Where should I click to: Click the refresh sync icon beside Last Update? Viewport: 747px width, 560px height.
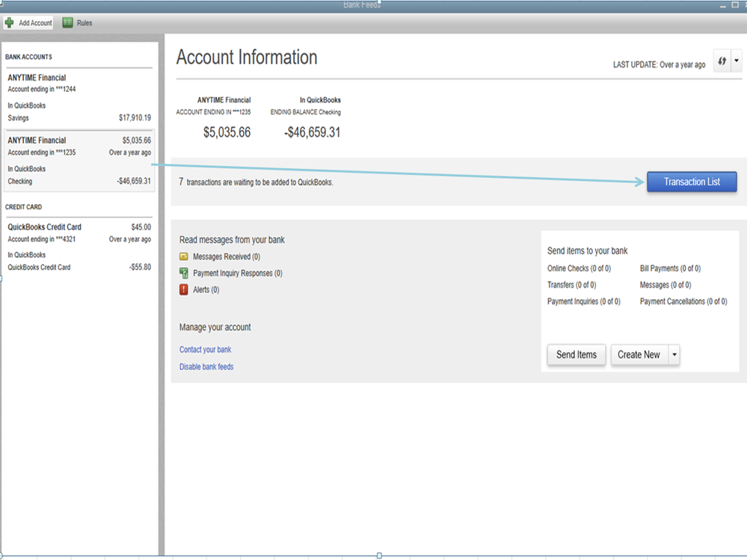pos(722,61)
